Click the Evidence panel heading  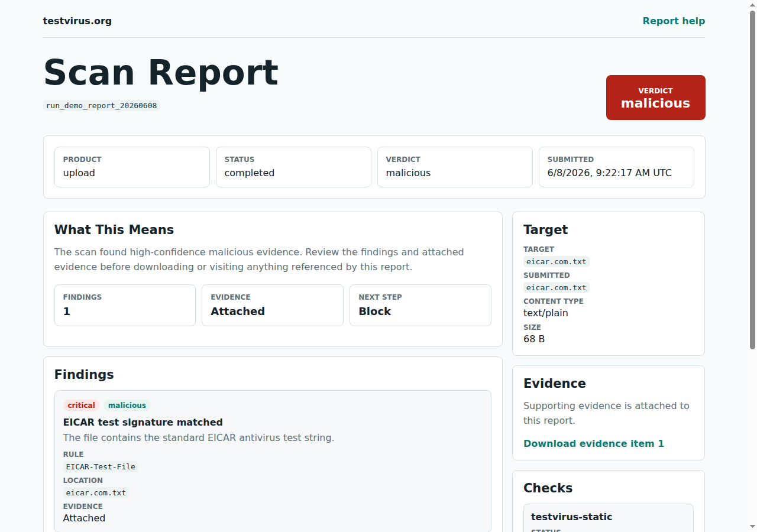pos(555,384)
